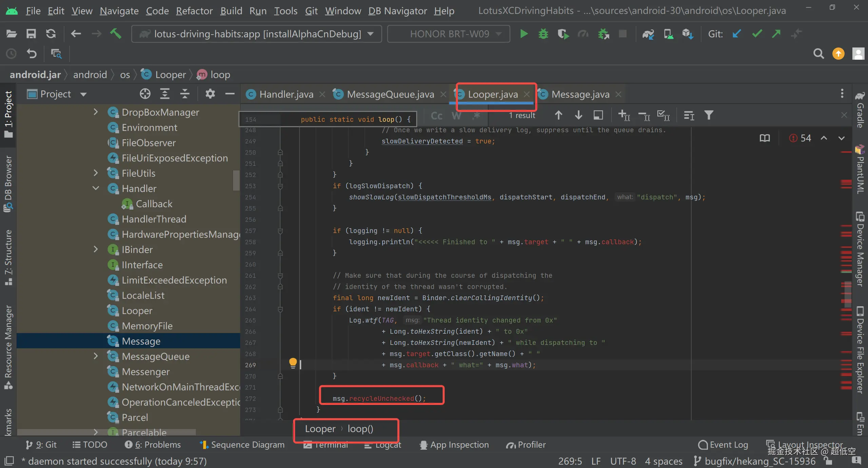Click the project tree vertical scrollbar thumb
The image size is (868, 468).
tap(236, 180)
